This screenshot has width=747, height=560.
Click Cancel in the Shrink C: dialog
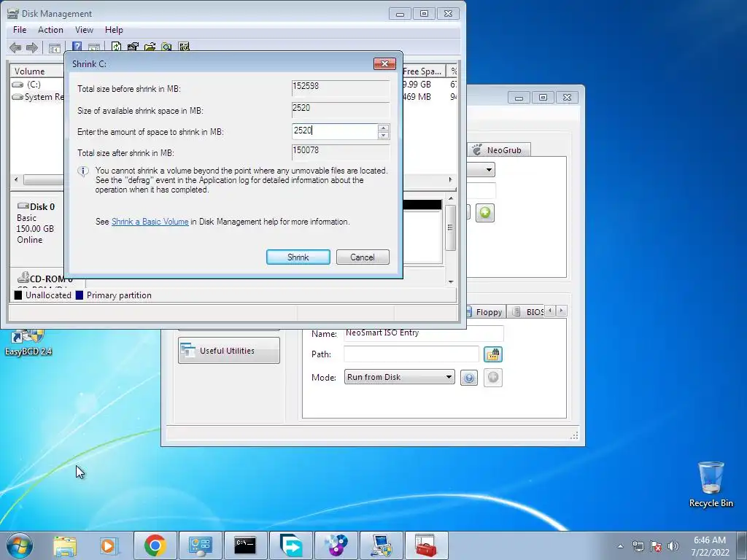click(363, 257)
